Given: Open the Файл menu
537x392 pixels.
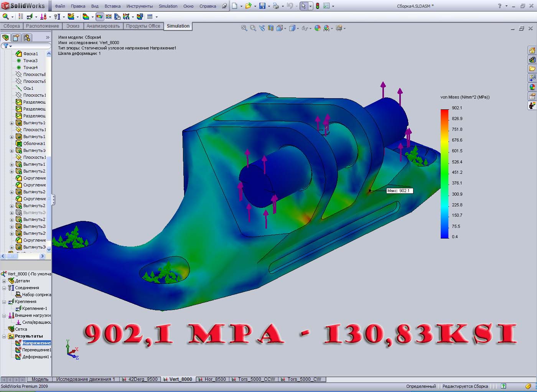Looking at the screenshot, I should 60,6.
